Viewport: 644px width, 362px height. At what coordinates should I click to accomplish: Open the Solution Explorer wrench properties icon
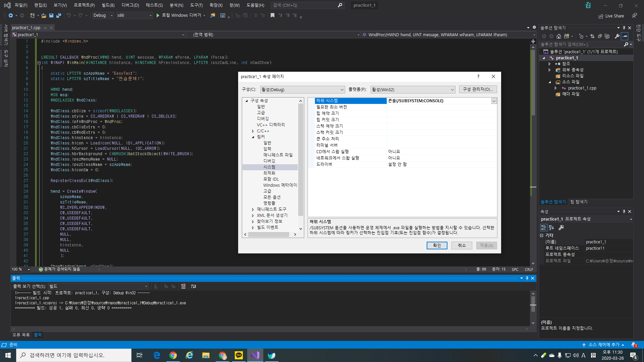(617, 36)
